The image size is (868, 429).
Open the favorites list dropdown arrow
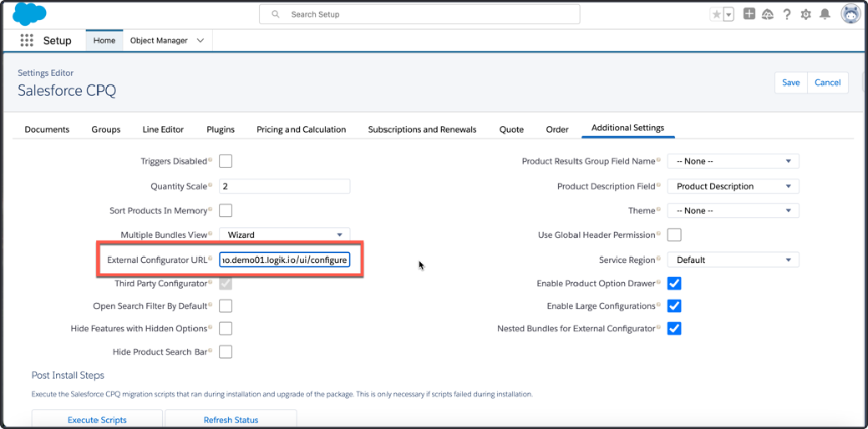tap(728, 15)
